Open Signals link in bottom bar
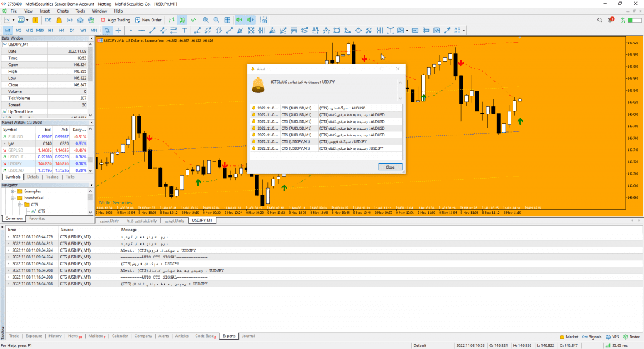 click(x=592, y=336)
